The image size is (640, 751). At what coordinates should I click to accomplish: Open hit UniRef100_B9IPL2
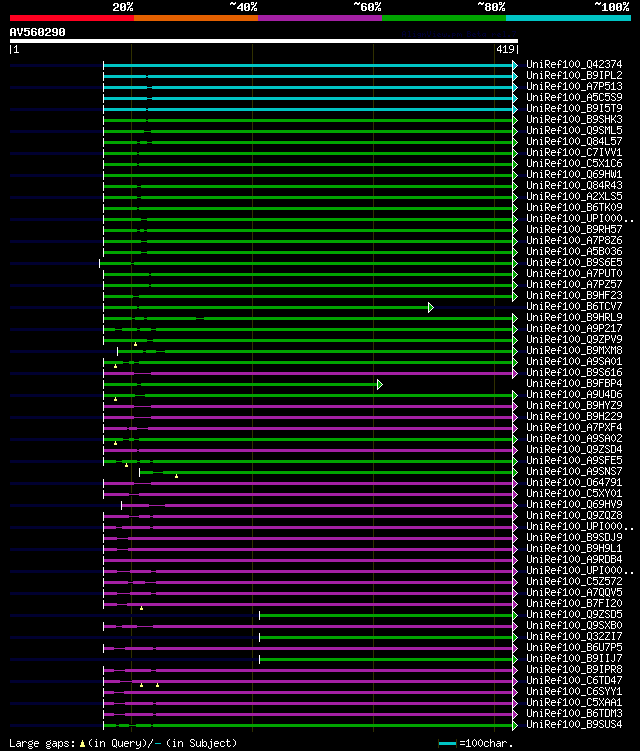(x=574, y=75)
